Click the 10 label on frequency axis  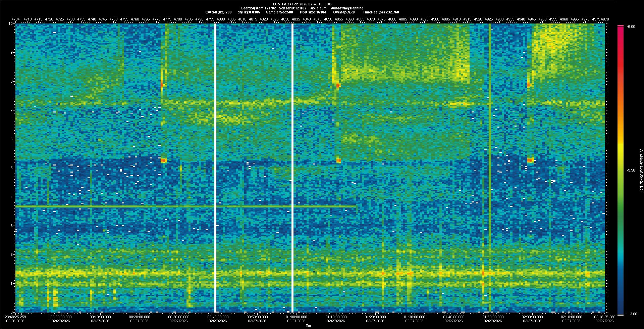click(11, 24)
